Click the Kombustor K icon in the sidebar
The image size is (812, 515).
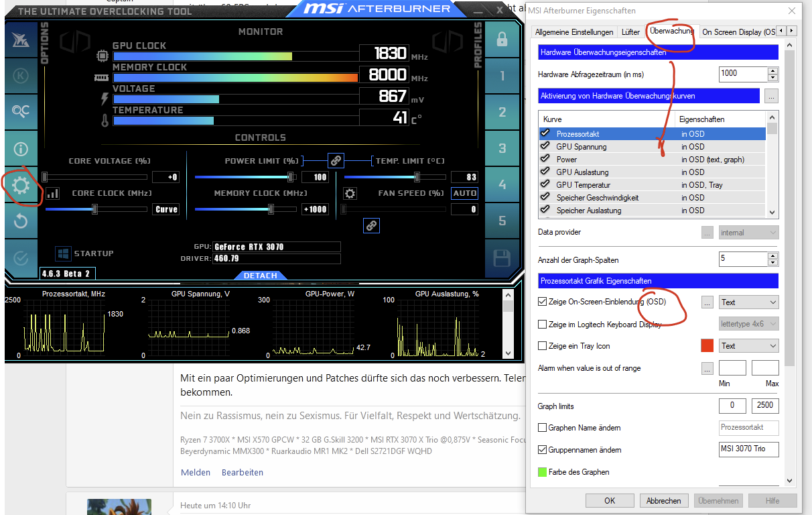tap(21, 76)
